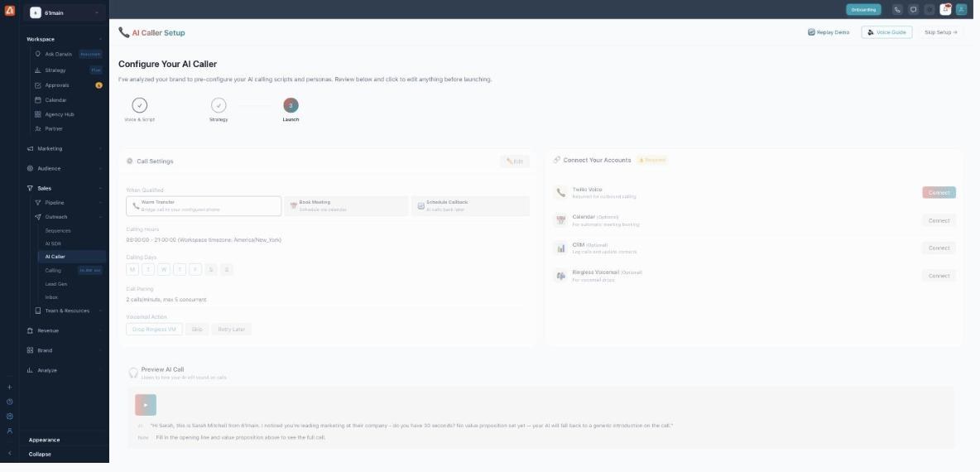Click the headphones icon beside Preview AI Call
This screenshot has height=472, width=980.
[133, 373]
